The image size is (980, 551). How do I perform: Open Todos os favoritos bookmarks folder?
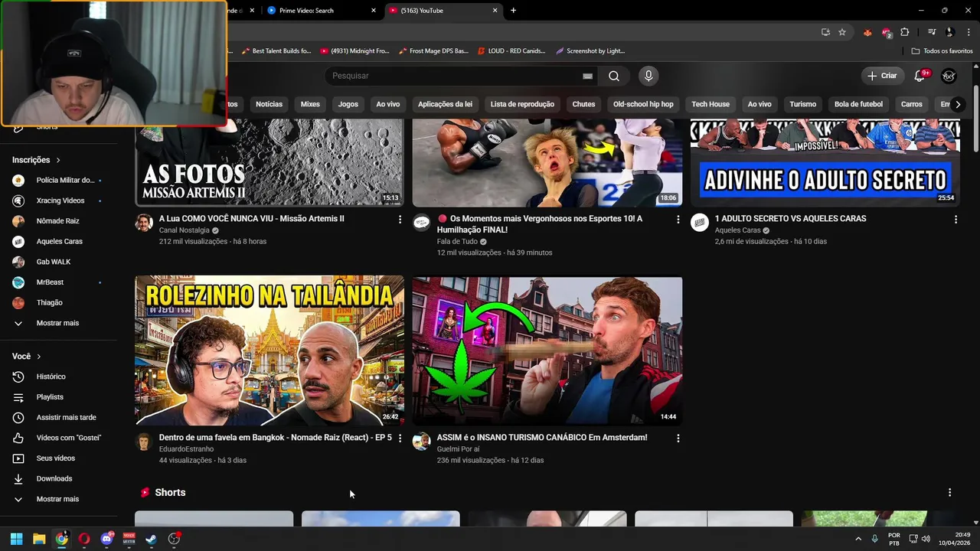click(x=942, y=51)
